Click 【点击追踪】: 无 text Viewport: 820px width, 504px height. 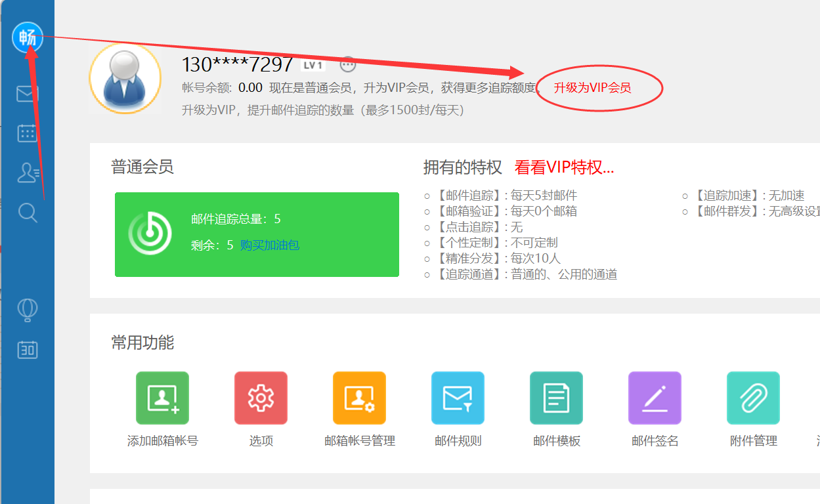[479, 227]
